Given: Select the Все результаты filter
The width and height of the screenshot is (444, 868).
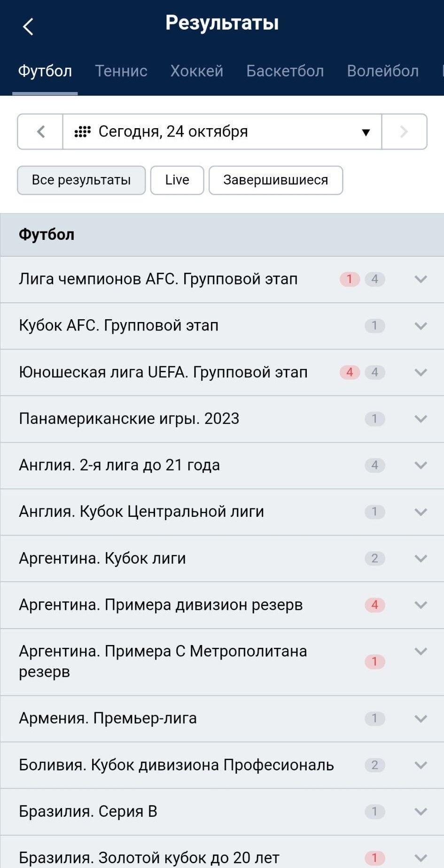Looking at the screenshot, I should 81,180.
